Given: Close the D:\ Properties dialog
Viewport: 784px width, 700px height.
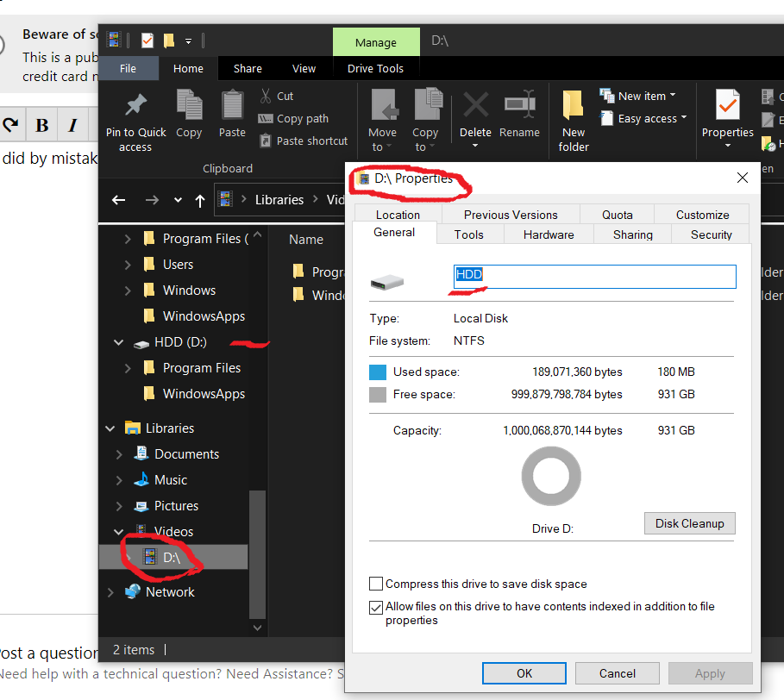Looking at the screenshot, I should tap(742, 178).
